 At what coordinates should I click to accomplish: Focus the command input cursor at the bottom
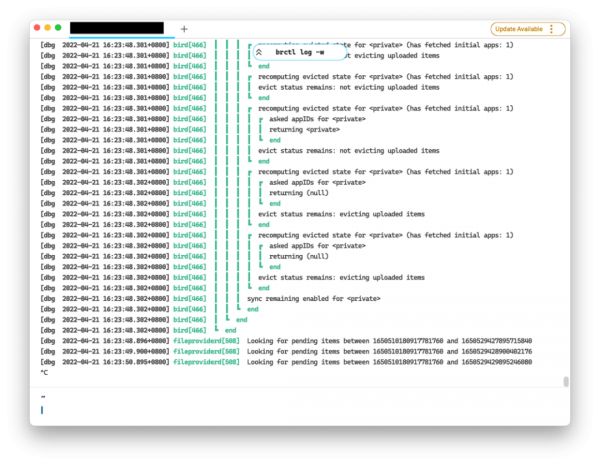point(42,409)
